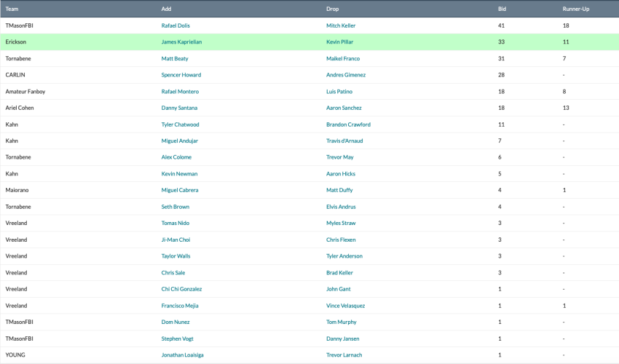Open Chris Sale player link
This screenshot has height=364, width=619.
coord(173,273)
